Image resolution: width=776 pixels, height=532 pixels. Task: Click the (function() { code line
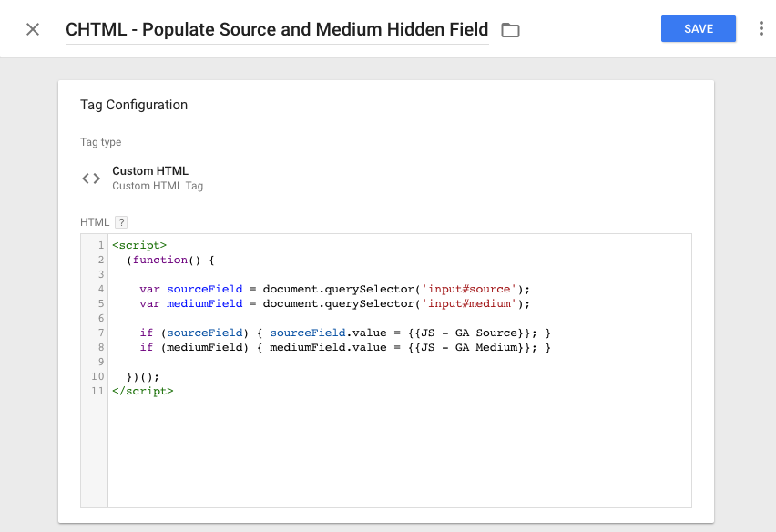tap(170, 260)
